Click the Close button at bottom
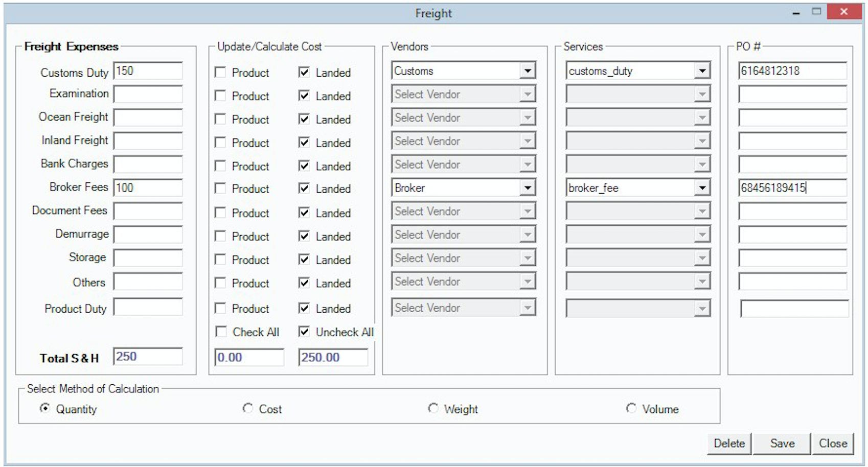Viewport: 868px width, 467px height. [833, 443]
